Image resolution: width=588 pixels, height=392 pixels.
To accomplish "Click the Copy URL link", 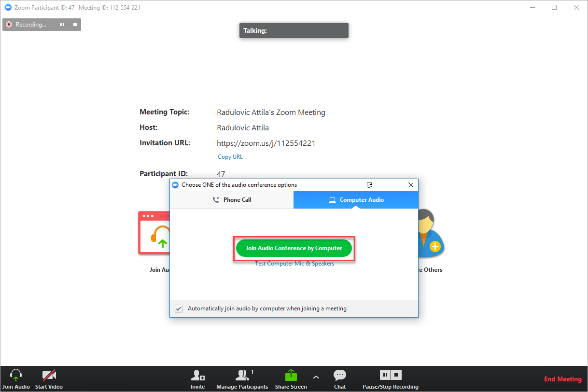I will [230, 157].
